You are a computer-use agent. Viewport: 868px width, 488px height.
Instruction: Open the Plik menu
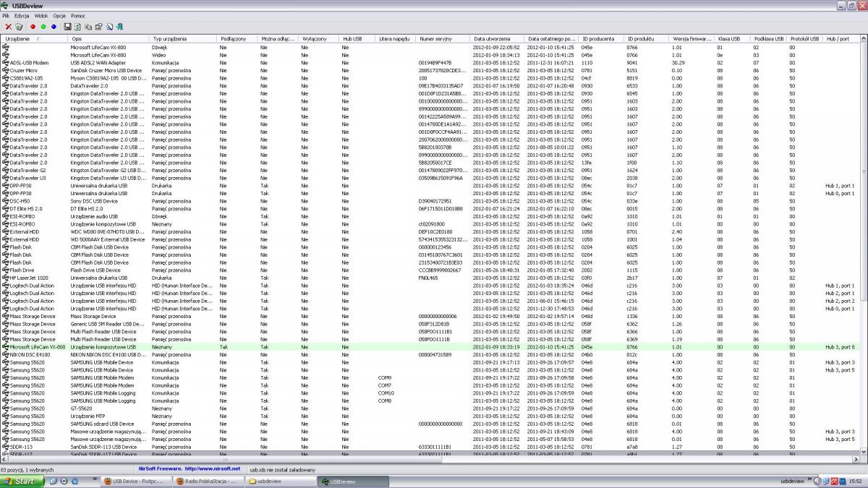pos(6,15)
